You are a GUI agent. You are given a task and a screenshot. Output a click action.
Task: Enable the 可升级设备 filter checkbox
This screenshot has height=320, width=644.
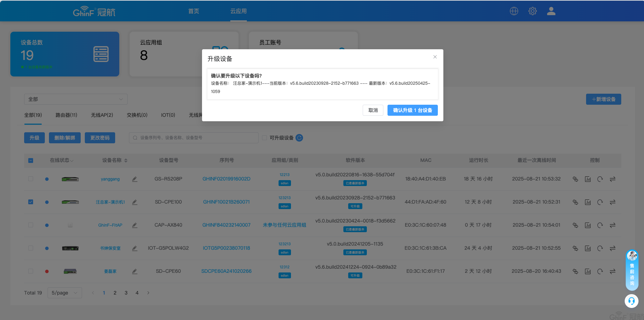pos(264,138)
